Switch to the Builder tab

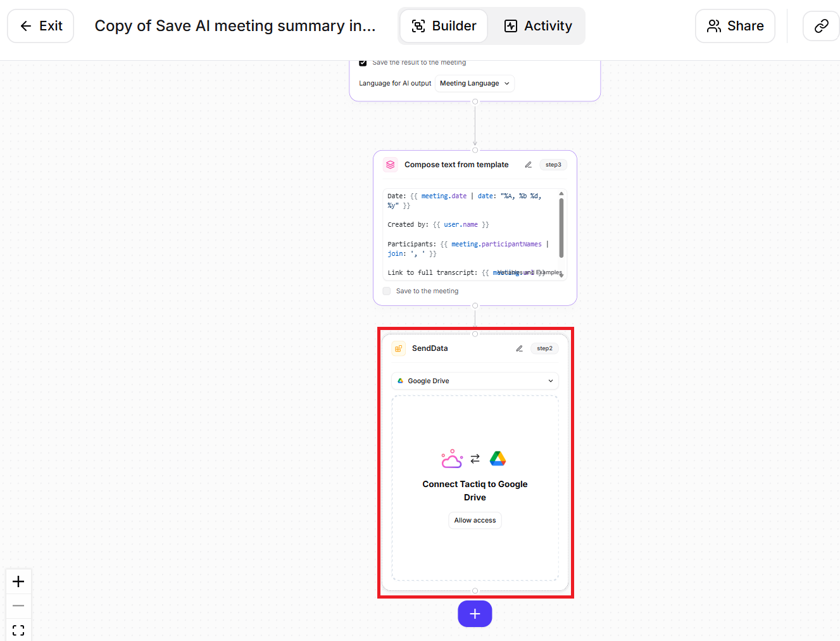[x=443, y=25]
